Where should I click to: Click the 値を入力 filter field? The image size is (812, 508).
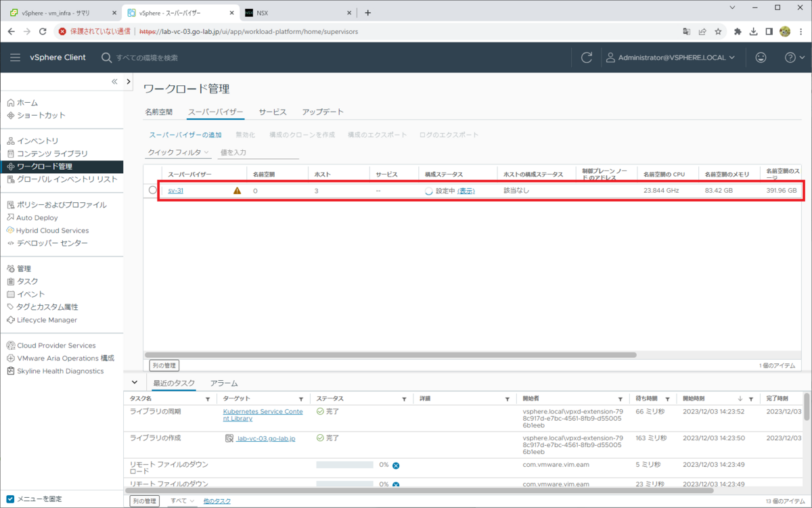(x=258, y=153)
